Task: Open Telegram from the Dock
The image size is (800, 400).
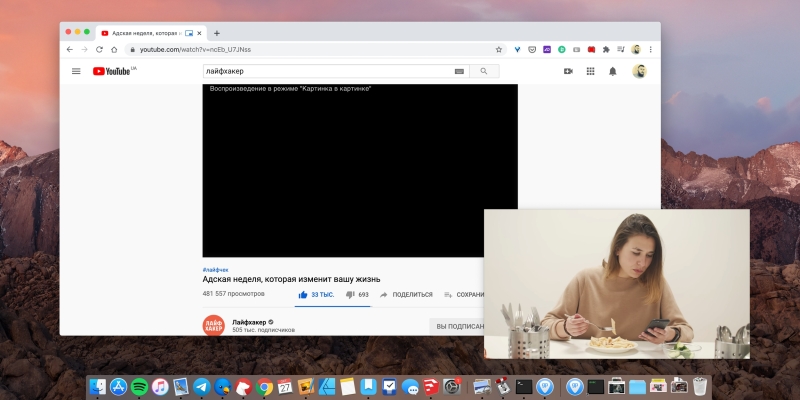Action: pyautogui.click(x=202, y=386)
